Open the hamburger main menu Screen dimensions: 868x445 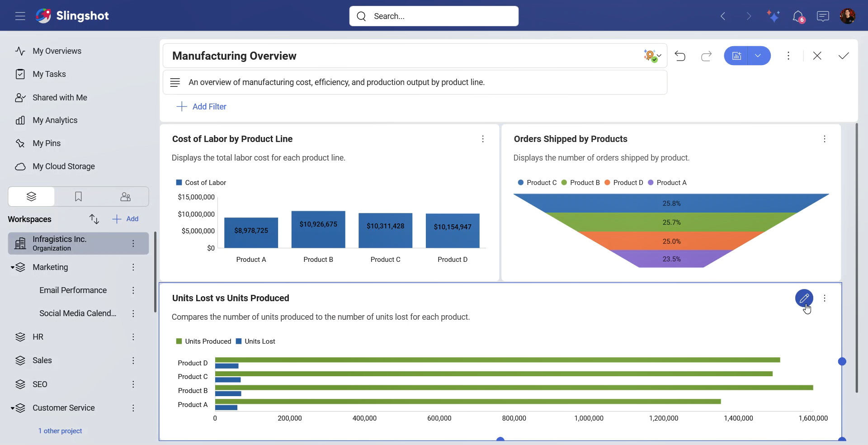pos(20,16)
